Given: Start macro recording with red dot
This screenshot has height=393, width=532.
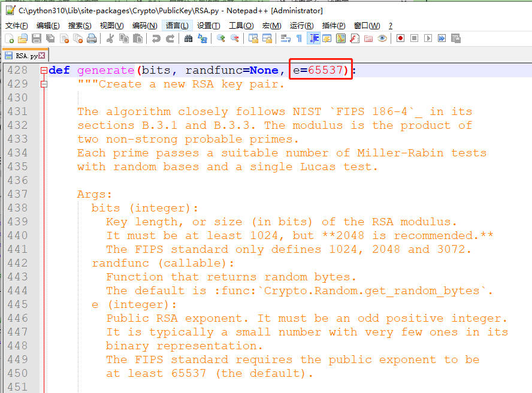Looking at the screenshot, I should pos(400,38).
